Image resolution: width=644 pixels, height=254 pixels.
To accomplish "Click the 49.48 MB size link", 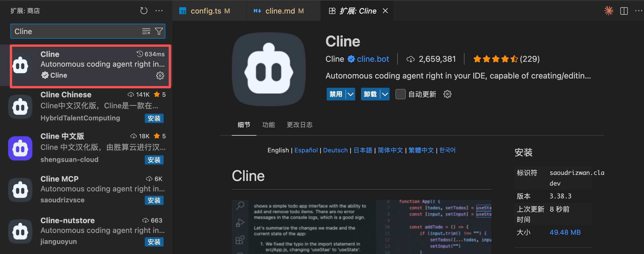I will click(x=565, y=232).
